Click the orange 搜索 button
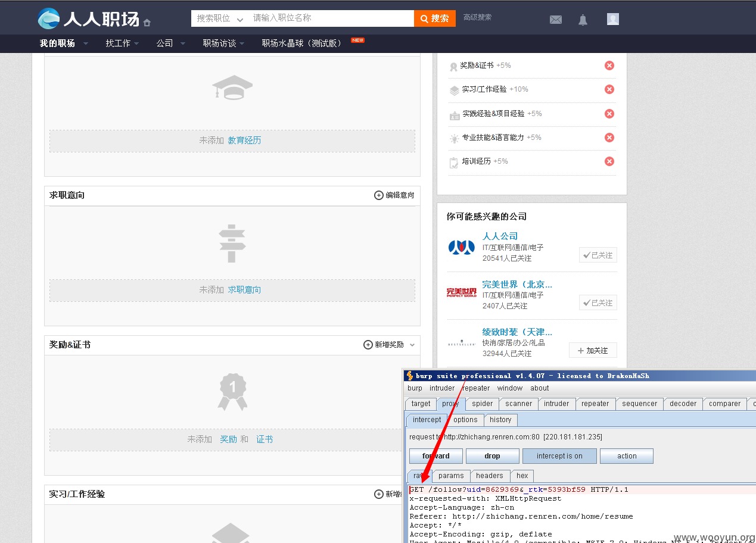Image resolution: width=756 pixels, height=543 pixels. (435, 18)
